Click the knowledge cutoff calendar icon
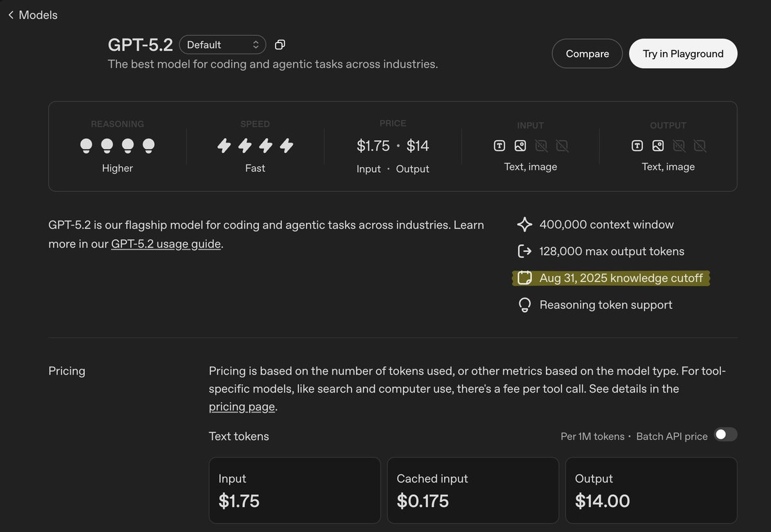Viewport: 771px width, 532px height. pos(525,278)
